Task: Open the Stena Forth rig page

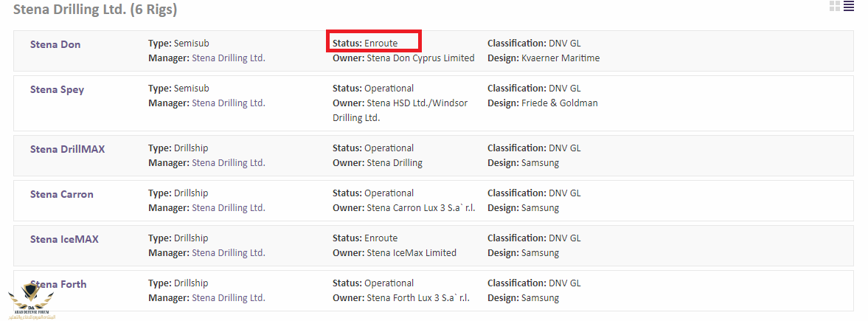Action: click(x=58, y=284)
